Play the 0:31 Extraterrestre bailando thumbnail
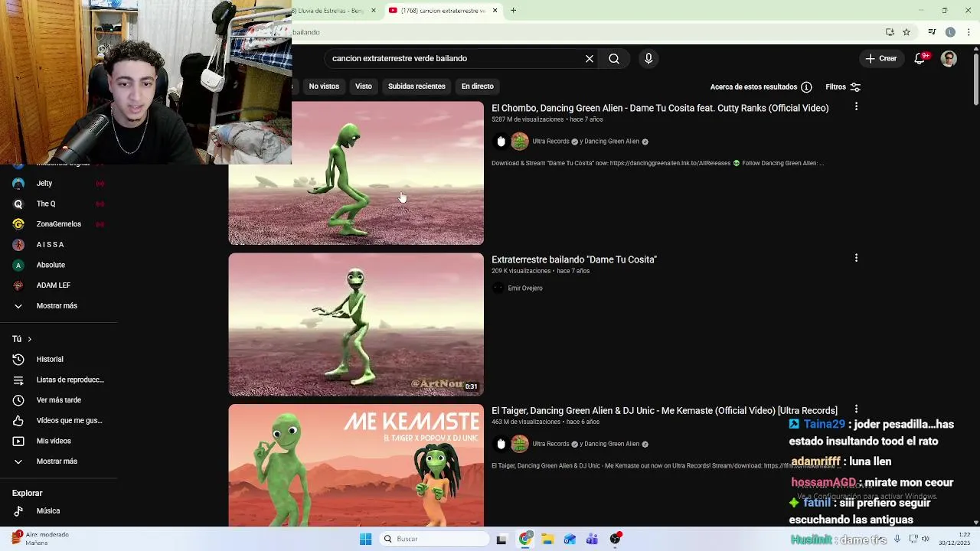The image size is (980, 551). [356, 324]
